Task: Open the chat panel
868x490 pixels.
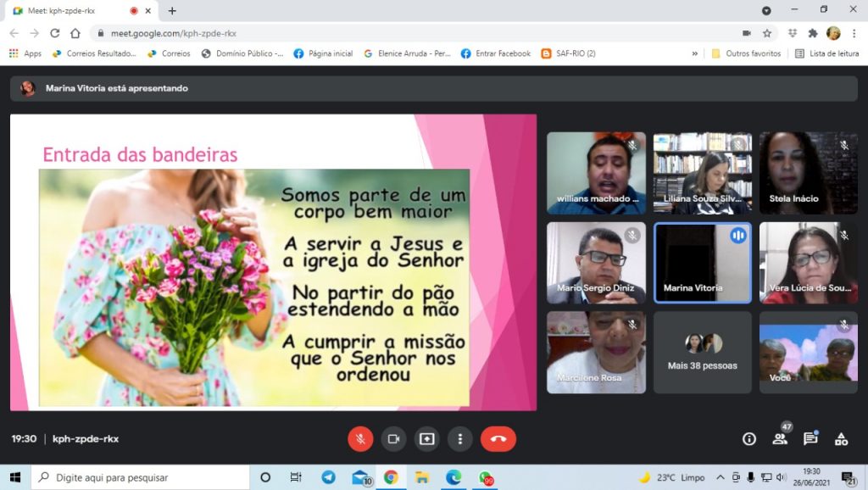Action: [x=810, y=439]
